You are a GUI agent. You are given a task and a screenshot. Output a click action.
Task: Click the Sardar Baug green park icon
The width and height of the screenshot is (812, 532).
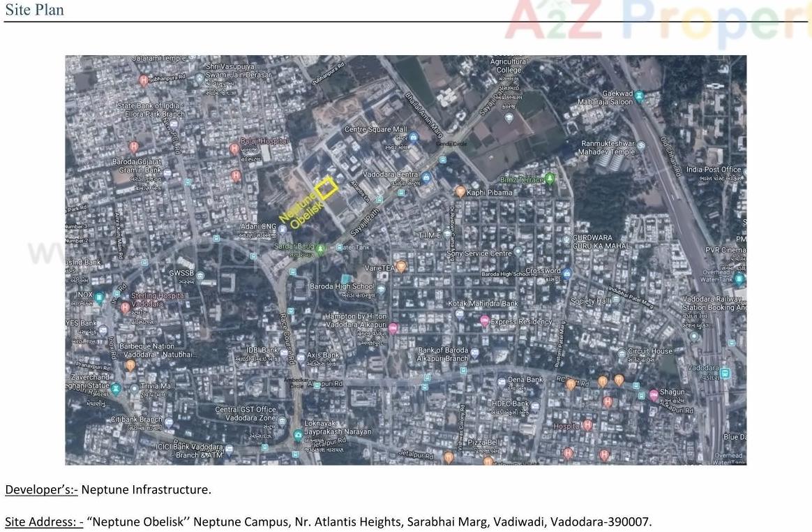tap(320, 248)
